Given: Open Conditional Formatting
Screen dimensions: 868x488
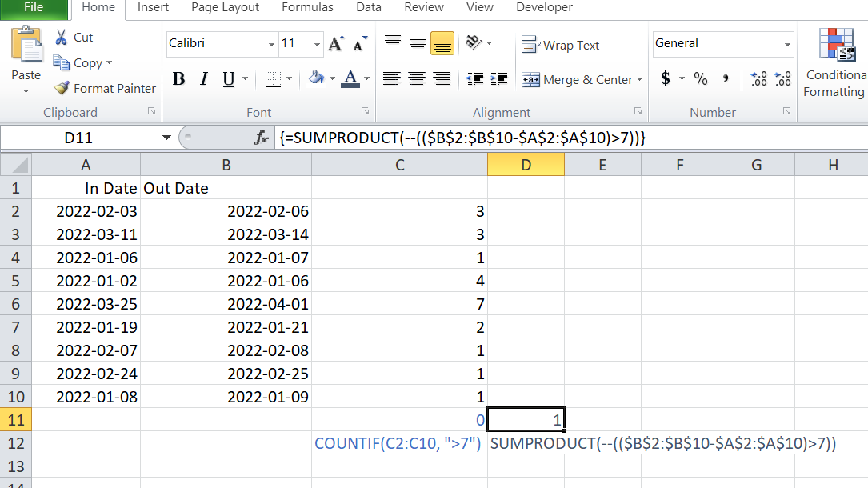Looking at the screenshot, I should [835, 63].
